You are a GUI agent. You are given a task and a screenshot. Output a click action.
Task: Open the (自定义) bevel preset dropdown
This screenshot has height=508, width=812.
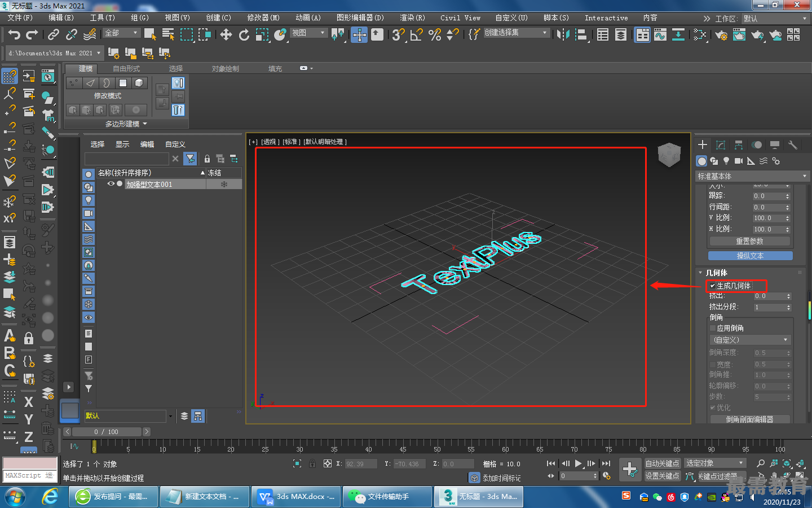click(x=750, y=340)
